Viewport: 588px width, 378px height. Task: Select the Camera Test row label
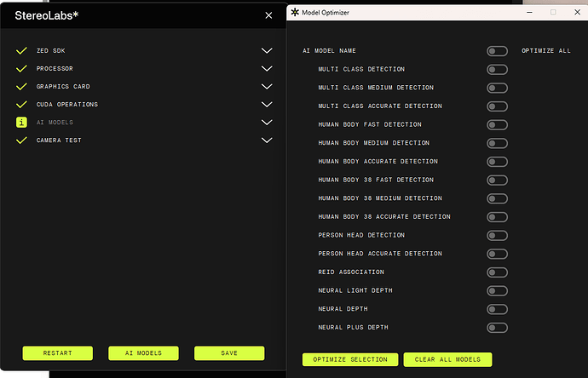(x=59, y=140)
